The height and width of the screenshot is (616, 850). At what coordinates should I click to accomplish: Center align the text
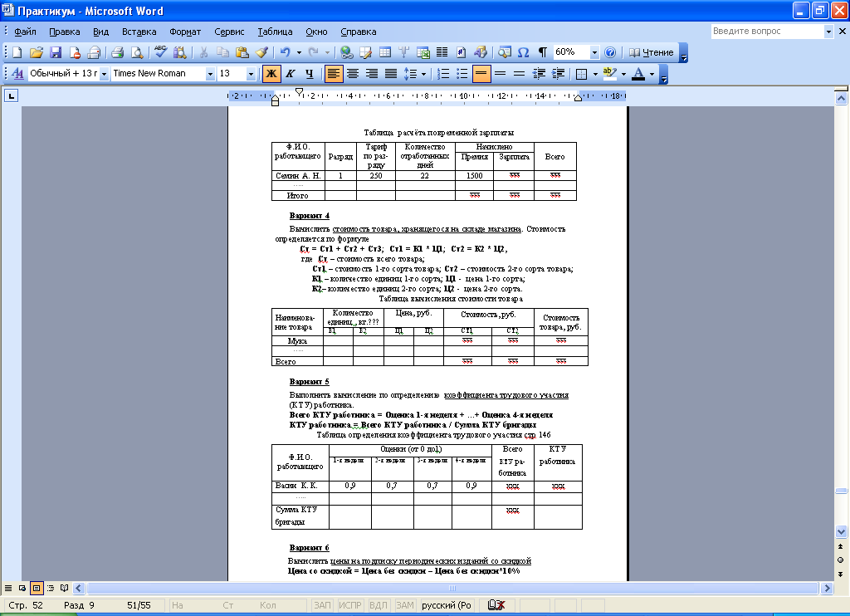[x=353, y=73]
